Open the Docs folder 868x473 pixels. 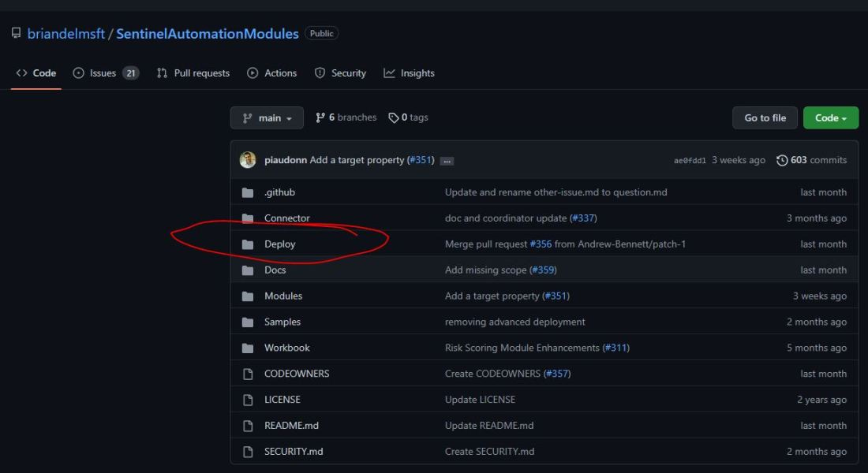[x=275, y=270]
